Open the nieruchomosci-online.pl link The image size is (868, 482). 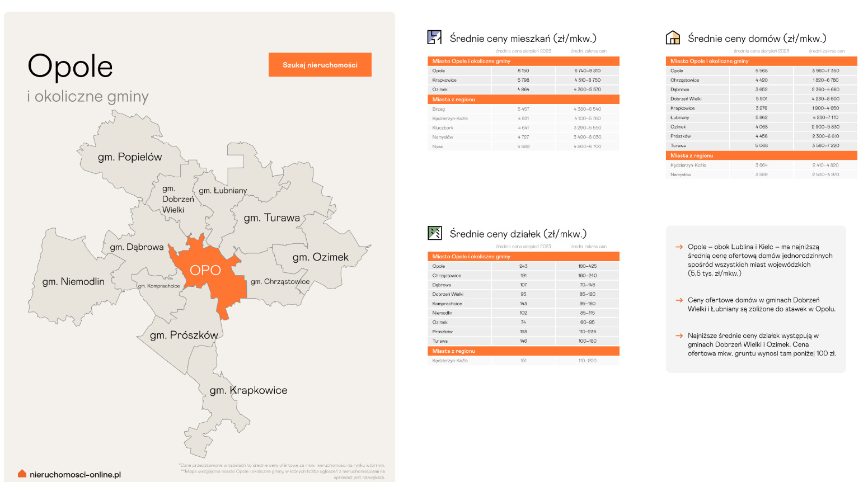click(x=75, y=475)
